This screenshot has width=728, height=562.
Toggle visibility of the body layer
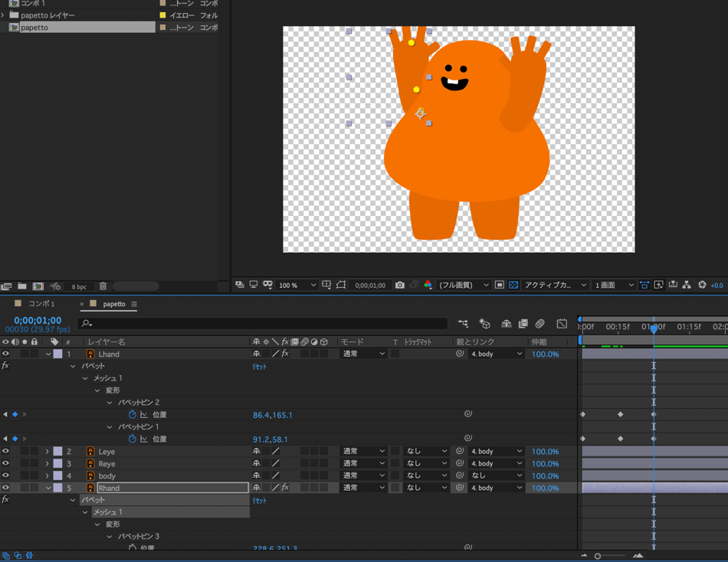(5, 475)
